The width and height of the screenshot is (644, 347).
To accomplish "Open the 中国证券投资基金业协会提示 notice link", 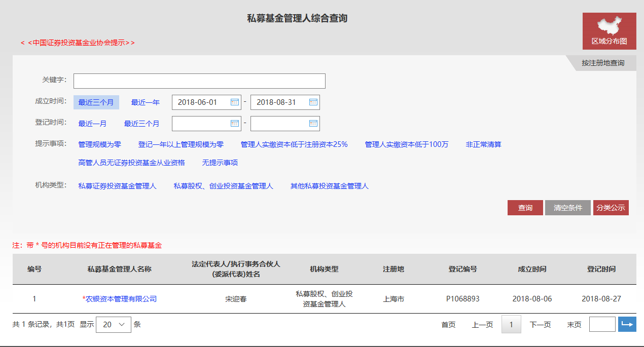I will coord(78,43).
